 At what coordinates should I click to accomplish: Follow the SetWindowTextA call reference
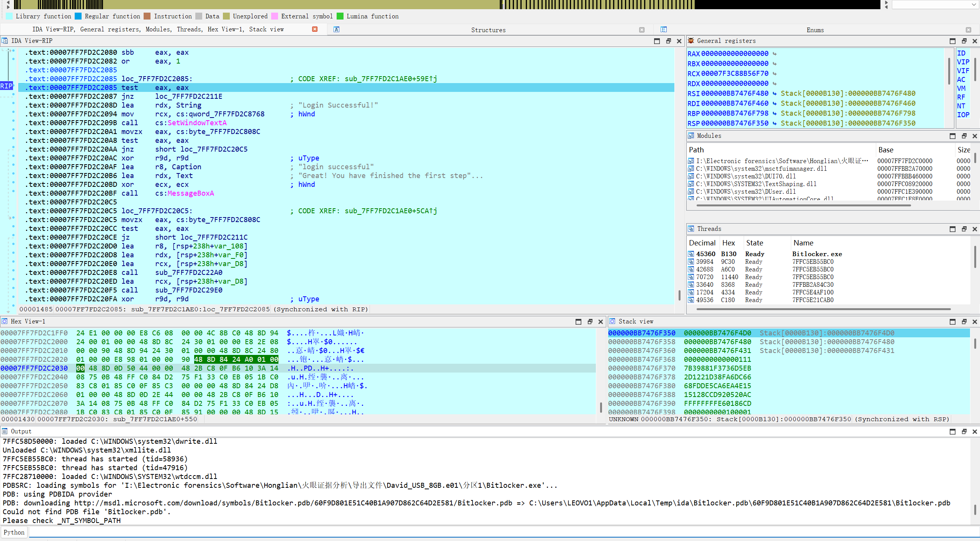pos(197,123)
